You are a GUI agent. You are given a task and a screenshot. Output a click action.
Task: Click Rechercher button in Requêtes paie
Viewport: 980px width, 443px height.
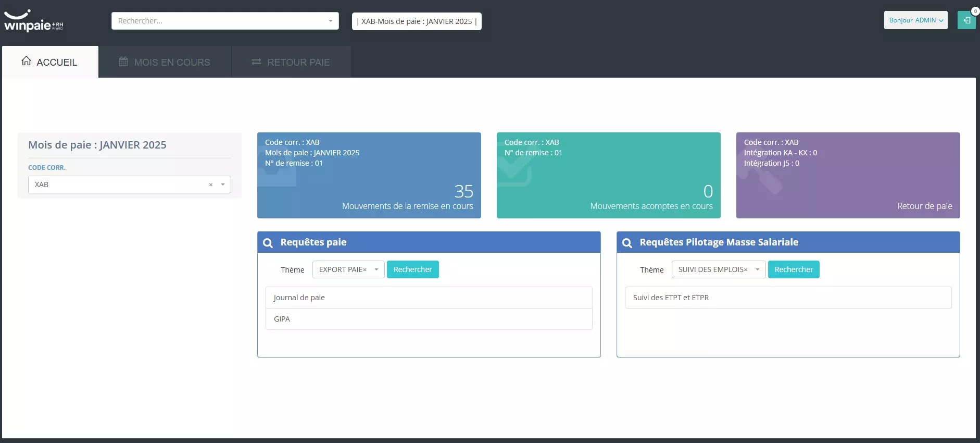[413, 269]
